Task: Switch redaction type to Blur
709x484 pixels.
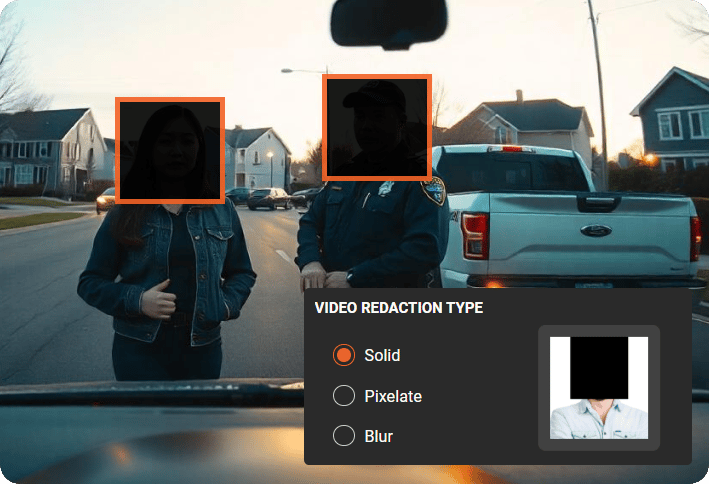Action: [344, 436]
